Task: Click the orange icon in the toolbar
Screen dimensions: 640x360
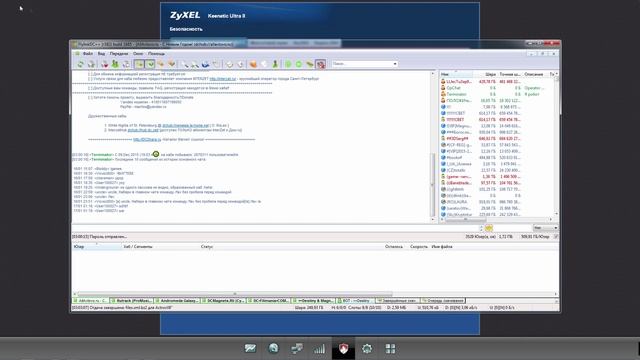Action: [253, 64]
